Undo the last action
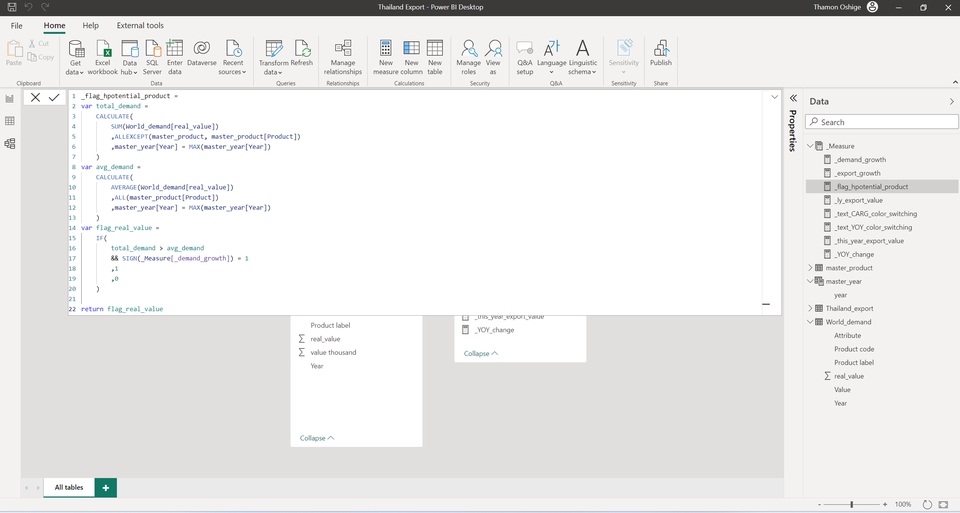Image resolution: width=960 pixels, height=513 pixels. tap(28, 7)
